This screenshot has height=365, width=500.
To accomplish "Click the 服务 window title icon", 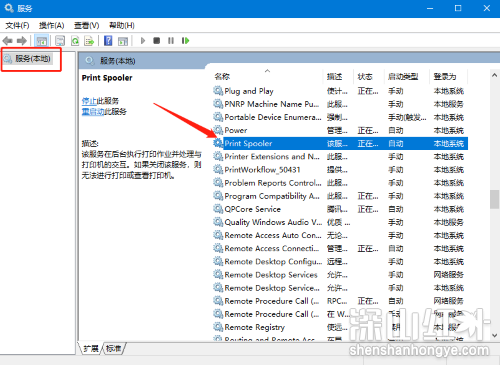I will (9, 8).
